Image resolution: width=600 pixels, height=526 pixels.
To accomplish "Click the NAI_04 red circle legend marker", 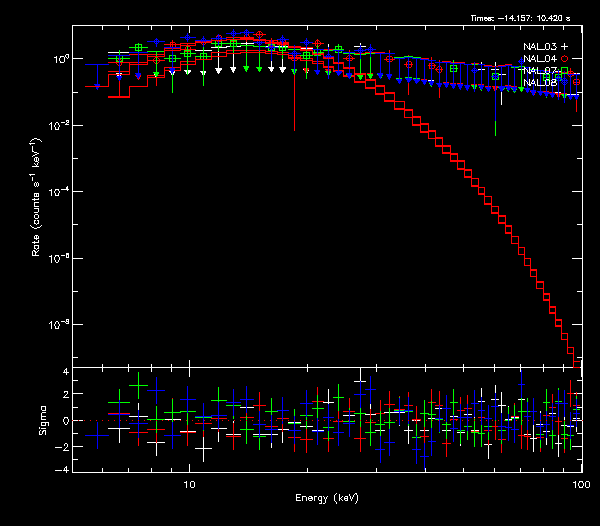I will [x=564, y=59].
